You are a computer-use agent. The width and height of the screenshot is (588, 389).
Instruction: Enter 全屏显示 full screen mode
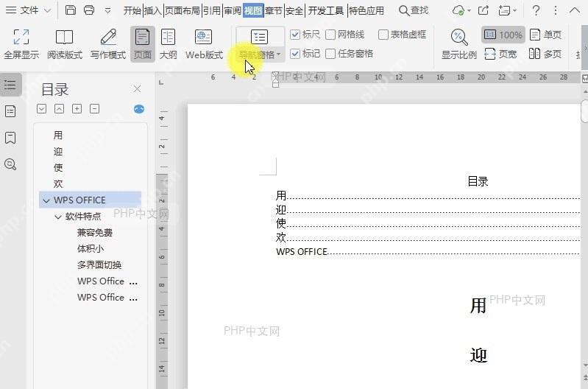click(x=21, y=44)
